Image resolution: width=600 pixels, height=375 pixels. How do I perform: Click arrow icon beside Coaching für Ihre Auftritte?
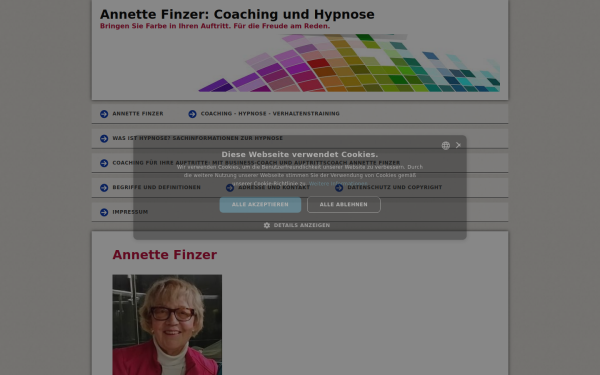[x=104, y=163]
